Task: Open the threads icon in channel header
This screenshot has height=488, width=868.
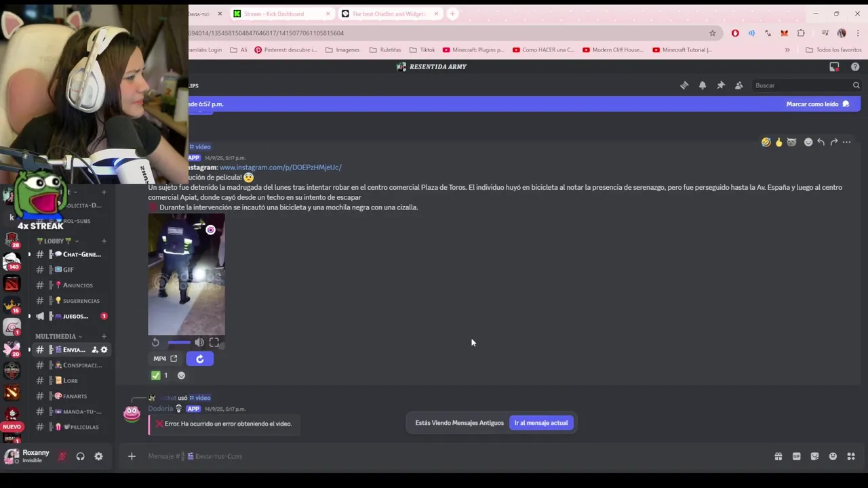Action: [684, 85]
